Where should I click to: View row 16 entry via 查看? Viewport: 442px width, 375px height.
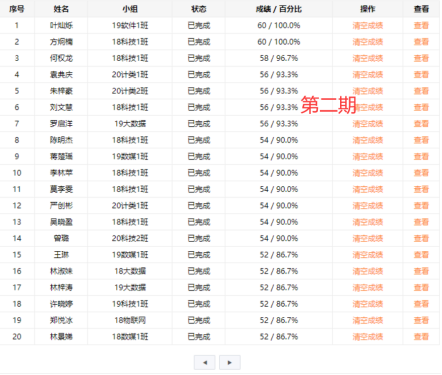(421, 271)
